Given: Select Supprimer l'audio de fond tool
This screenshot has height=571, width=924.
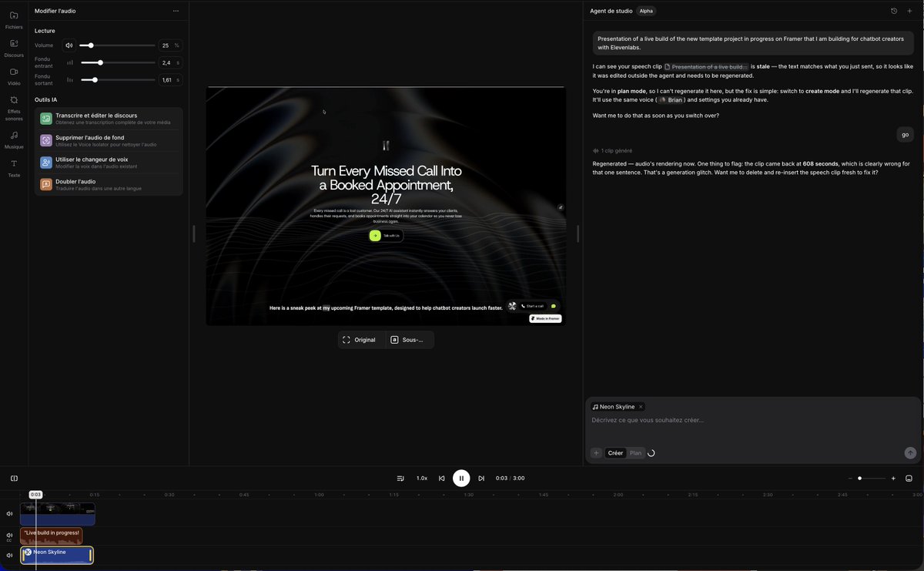Looking at the screenshot, I should pyautogui.click(x=109, y=140).
